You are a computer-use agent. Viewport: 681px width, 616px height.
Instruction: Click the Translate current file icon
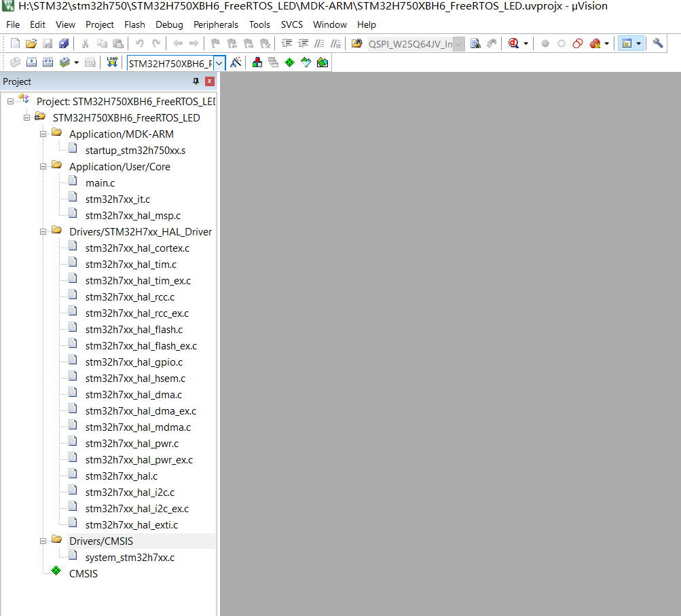pyautogui.click(x=15, y=62)
